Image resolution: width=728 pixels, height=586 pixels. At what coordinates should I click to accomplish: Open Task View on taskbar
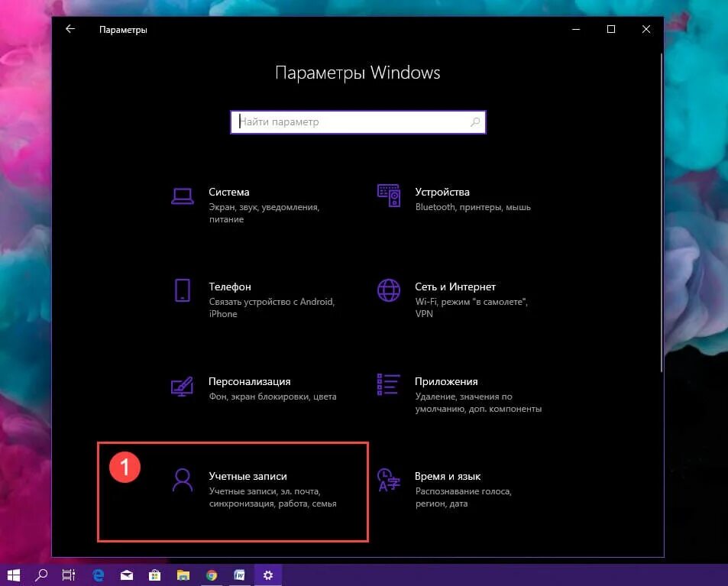tap(69, 575)
